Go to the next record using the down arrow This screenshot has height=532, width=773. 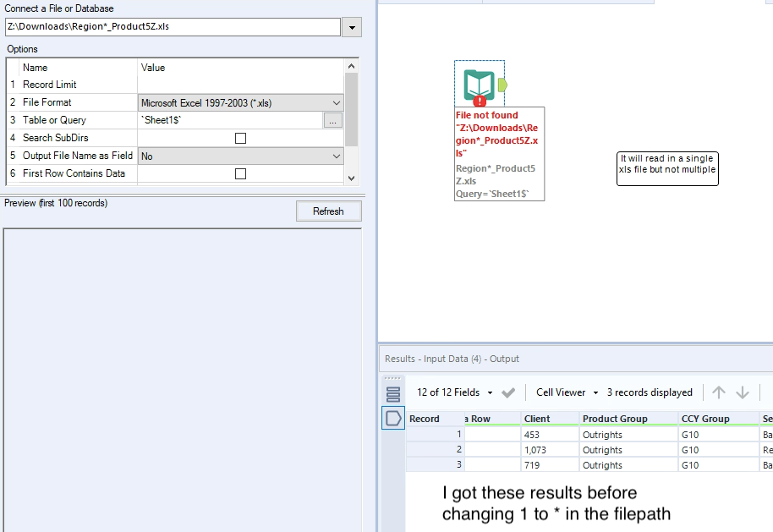[741, 392]
